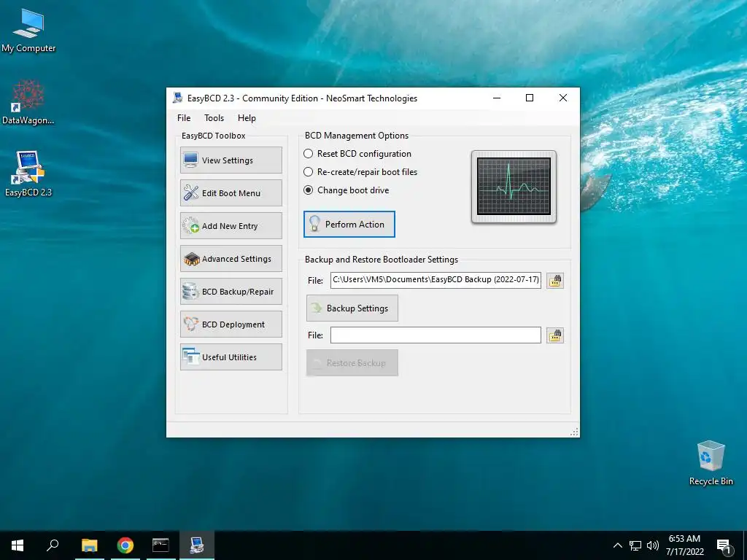Select Reset BCD configuration option
This screenshot has width=747, height=560.
pos(357,154)
